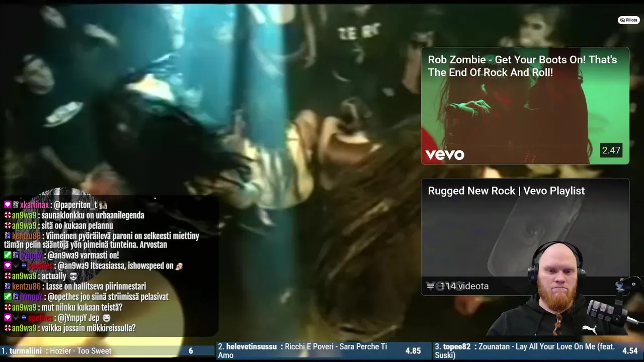The width and height of the screenshot is (644, 362).
Task: Click message '@opethes joo siinä striimissä pelasivat'
Action: pos(108,297)
